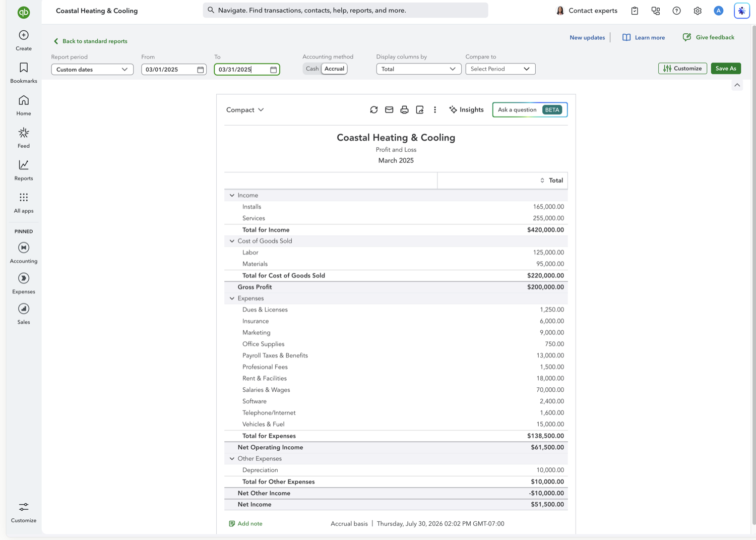Image resolution: width=756 pixels, height=540 pixels.
Task: Click the QuickBooks logo icon
Action: pyautogui.click(x=24, y=12)
